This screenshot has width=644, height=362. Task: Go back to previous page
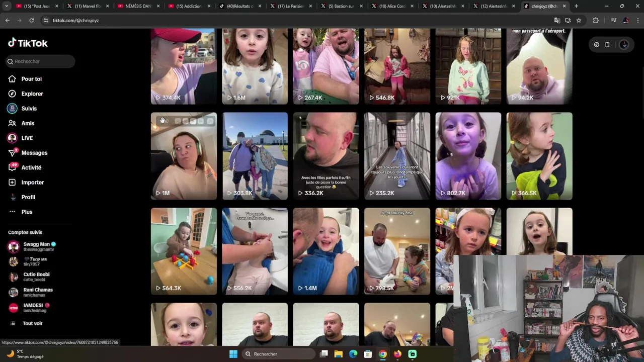(7, 20)
